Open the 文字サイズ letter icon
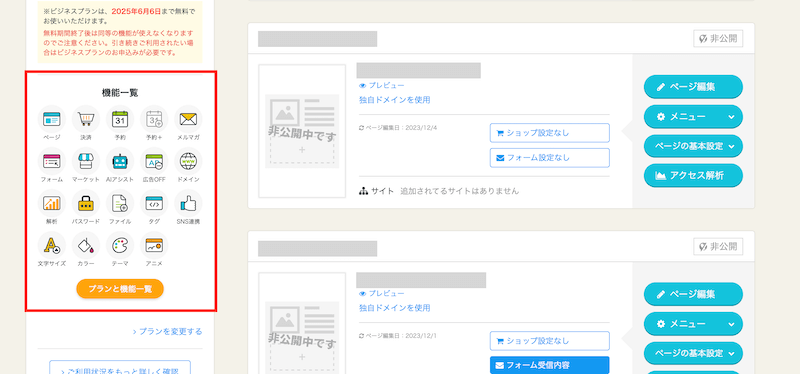800x374 pixels. [x=52, y=245]
